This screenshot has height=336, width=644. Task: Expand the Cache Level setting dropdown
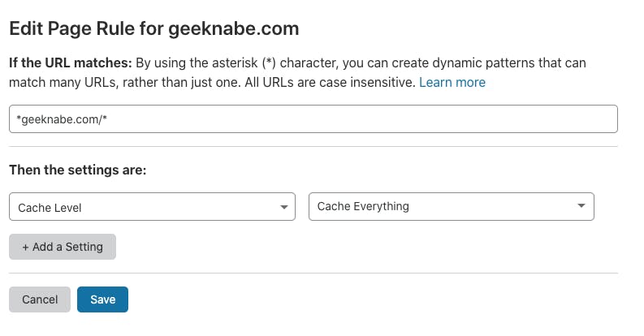pos(152,207)
